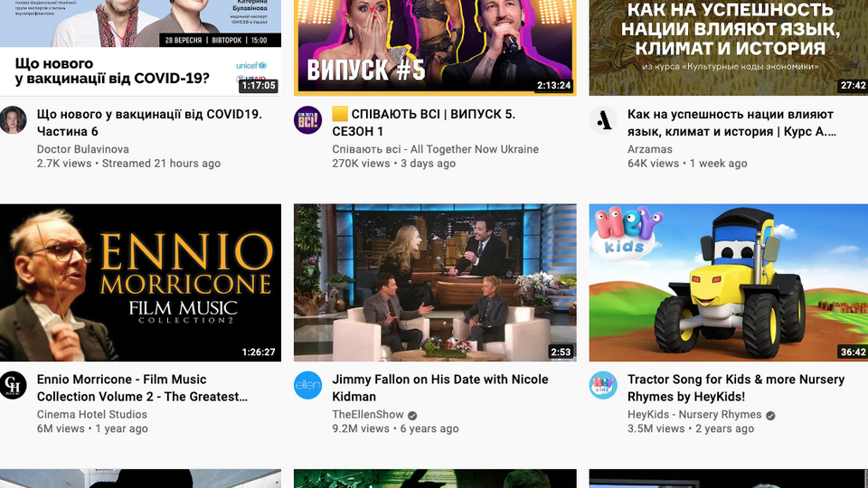
Task: Open title СПІВАЮТЬ ВСІ ВИПУСК 5
Action: pyautogui.click(x=424, y=123)
